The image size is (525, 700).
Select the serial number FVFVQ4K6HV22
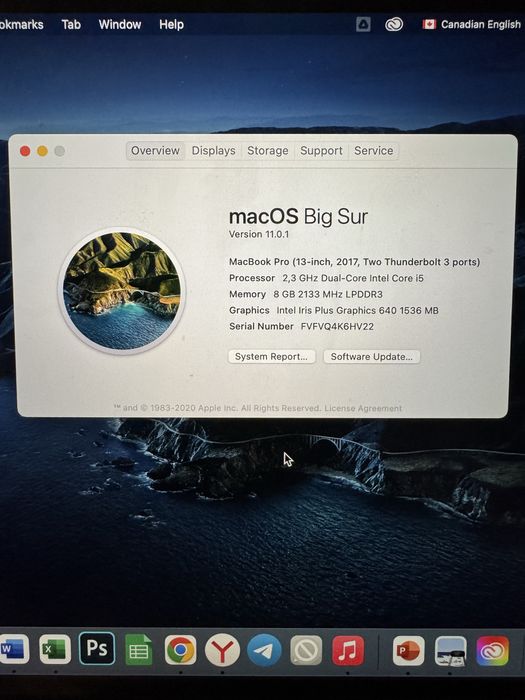[x=337, y=326]
